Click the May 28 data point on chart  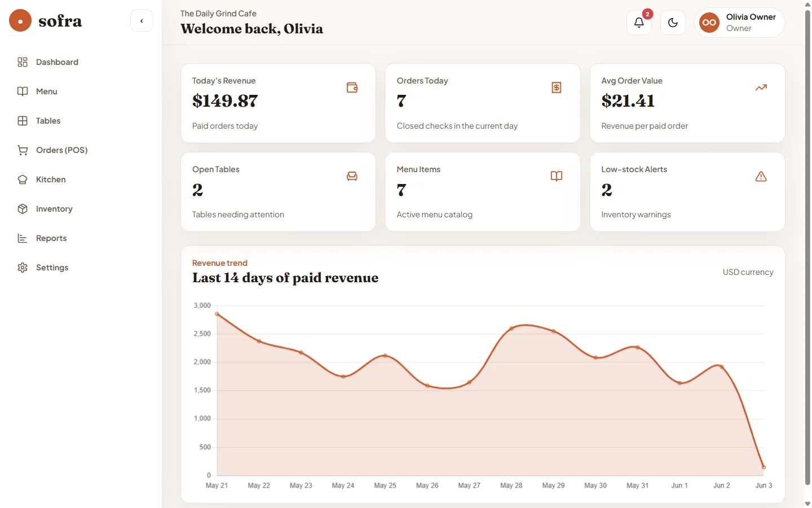pos(511,329)
